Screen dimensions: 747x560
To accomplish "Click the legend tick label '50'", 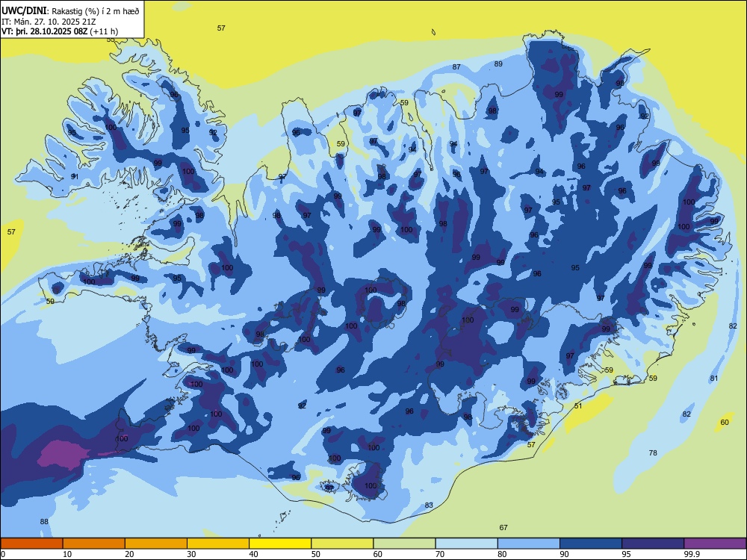I will [x=315, y=554].
